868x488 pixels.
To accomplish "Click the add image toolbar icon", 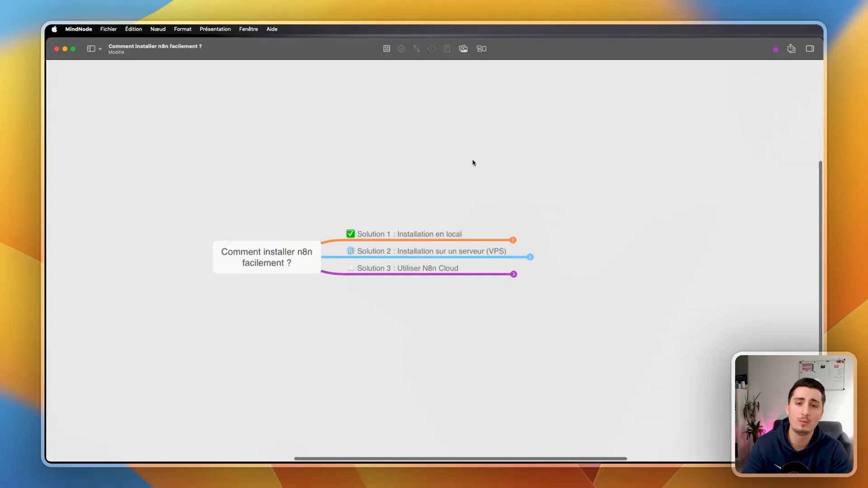I will [463, 49].
